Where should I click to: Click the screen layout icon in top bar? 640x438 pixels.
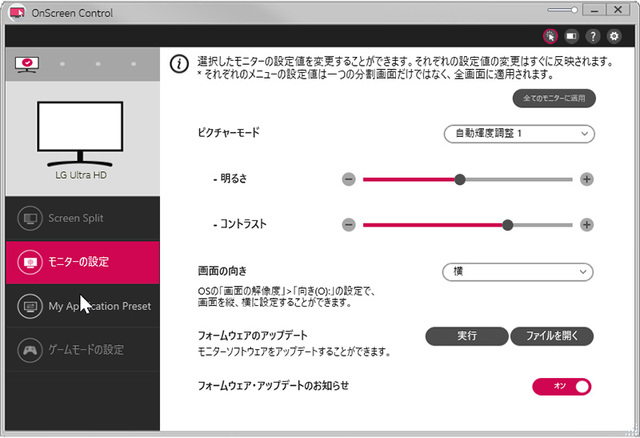pyautogui.click(x=571, y=36)
